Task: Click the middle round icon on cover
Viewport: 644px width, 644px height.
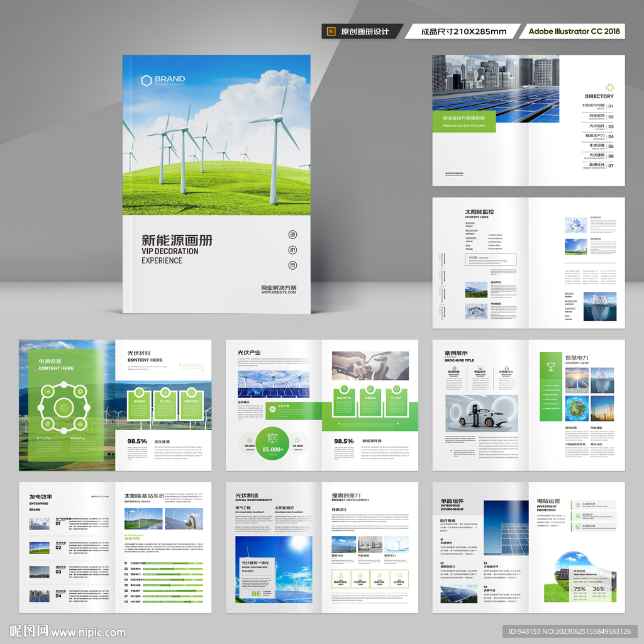Action: (x=293, y=250)
